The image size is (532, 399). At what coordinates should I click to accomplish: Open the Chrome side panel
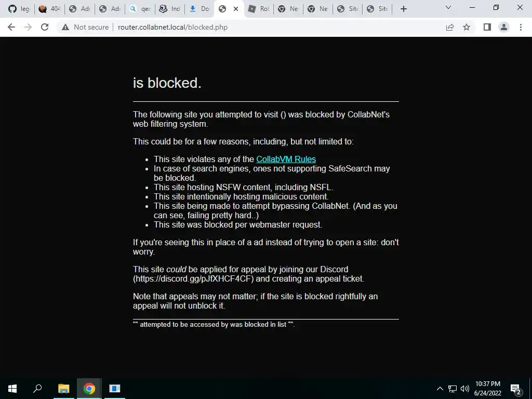click(487, 27)
